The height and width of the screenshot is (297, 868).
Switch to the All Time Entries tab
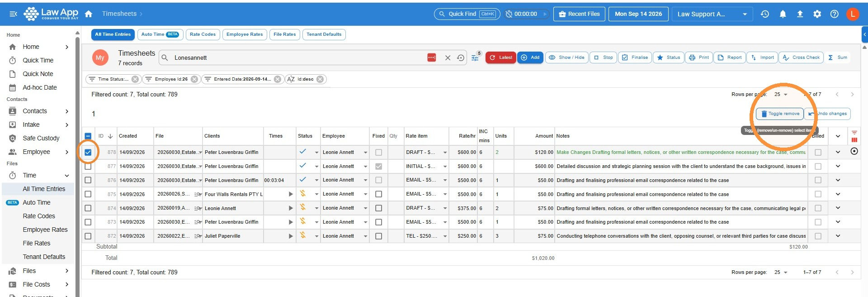coord(113,34)
